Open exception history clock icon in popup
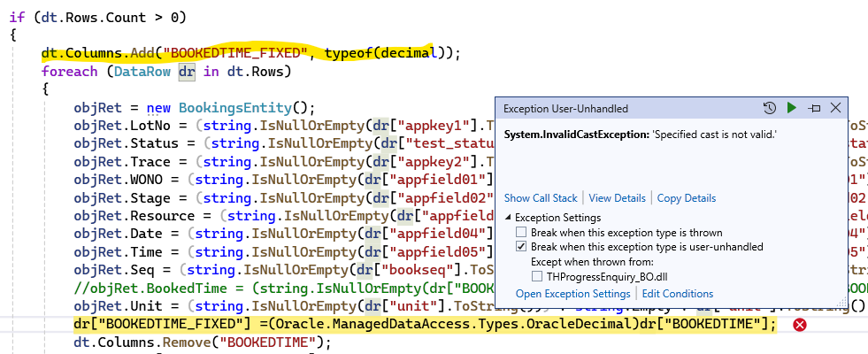The image size is (868, 354). tap(770, 108)
